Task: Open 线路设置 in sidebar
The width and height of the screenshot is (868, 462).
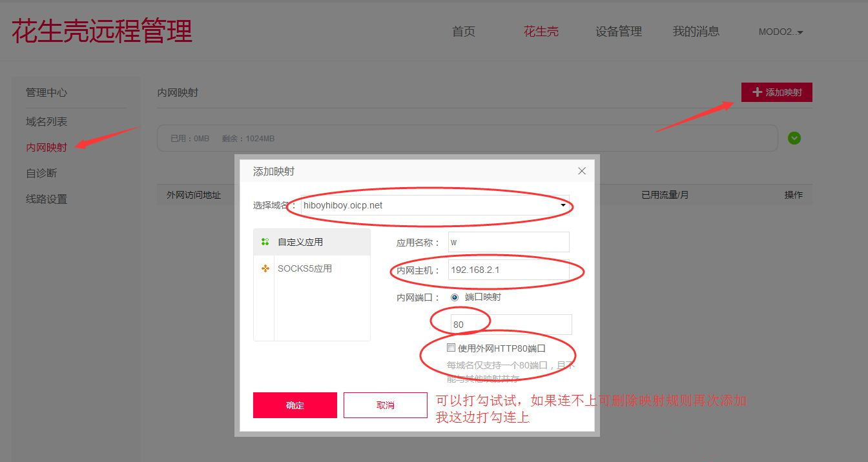Action: [x=46, y=199]
